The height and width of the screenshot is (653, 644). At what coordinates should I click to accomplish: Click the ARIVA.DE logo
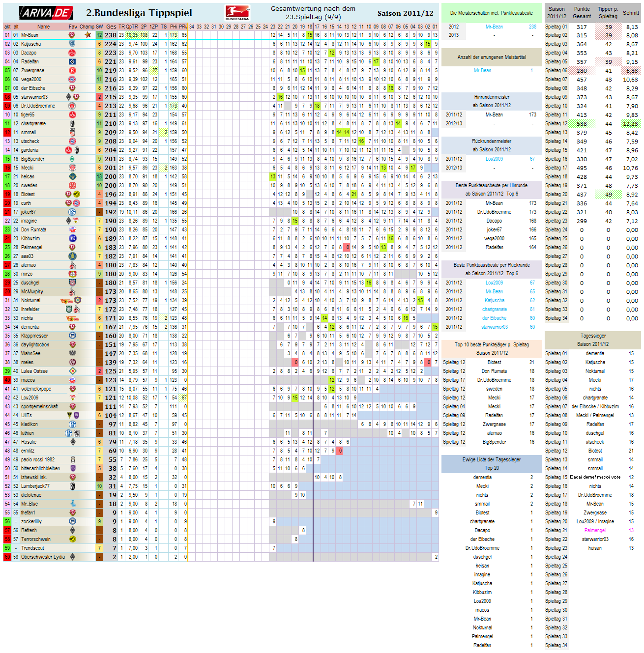pyautogui.click(x=46, y=13)
